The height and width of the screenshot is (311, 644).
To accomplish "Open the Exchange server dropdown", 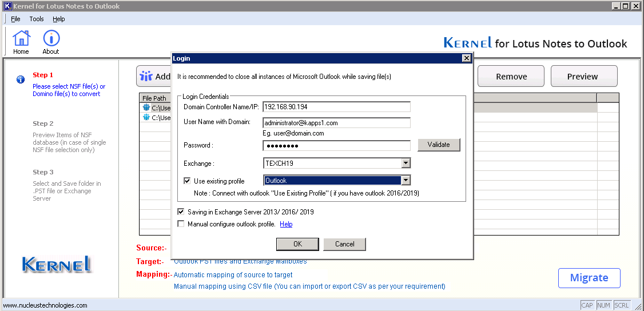I will (406, 164).
